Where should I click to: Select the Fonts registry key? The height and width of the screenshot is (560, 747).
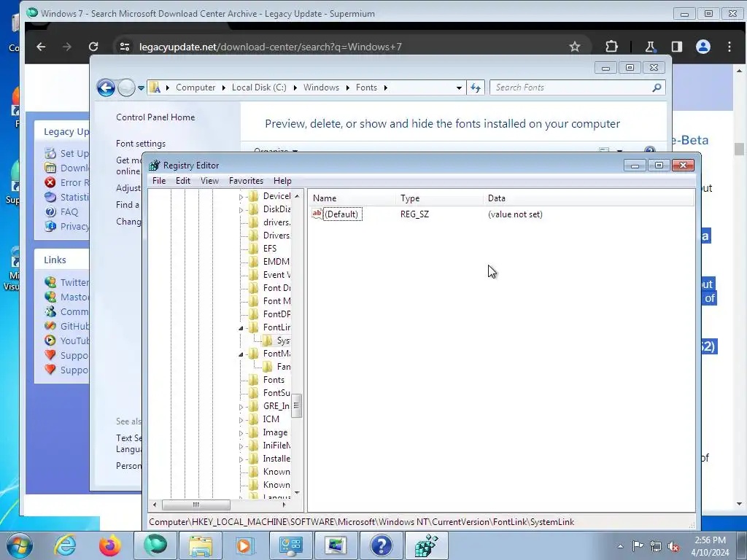tap(267, 380)
